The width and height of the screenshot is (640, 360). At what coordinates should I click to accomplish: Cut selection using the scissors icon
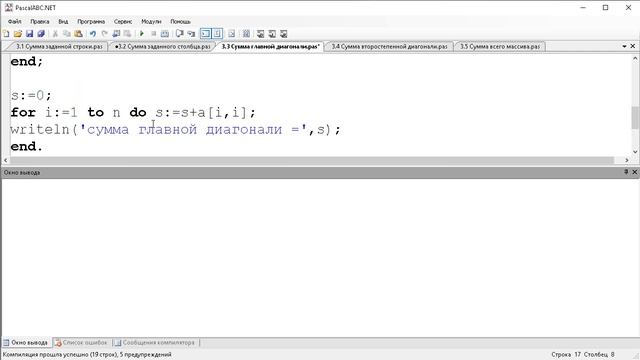tap(55, 34)
